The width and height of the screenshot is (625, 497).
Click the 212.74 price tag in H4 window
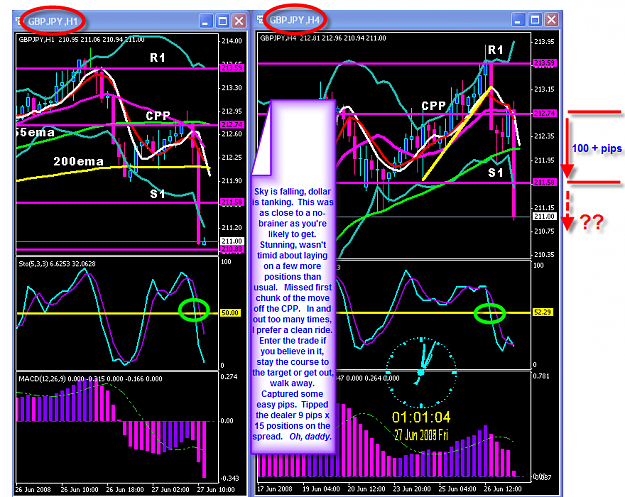pyautogui.click(x=544, y=113)
